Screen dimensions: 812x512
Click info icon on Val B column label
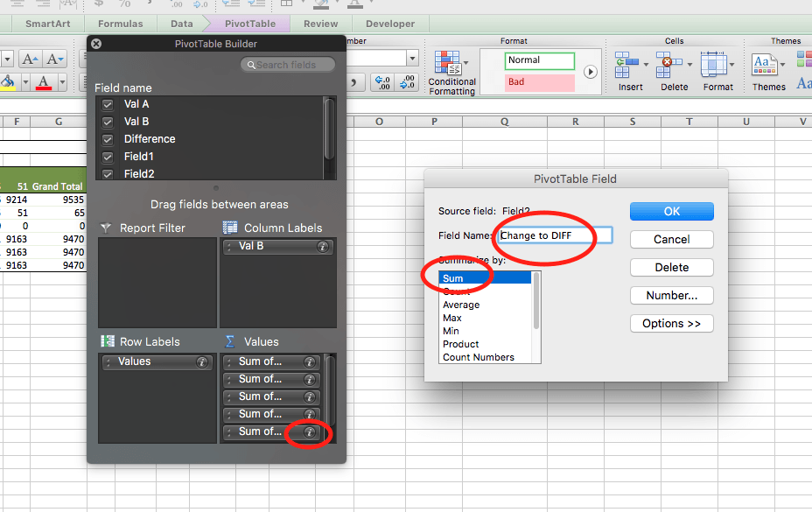(323, 247)
